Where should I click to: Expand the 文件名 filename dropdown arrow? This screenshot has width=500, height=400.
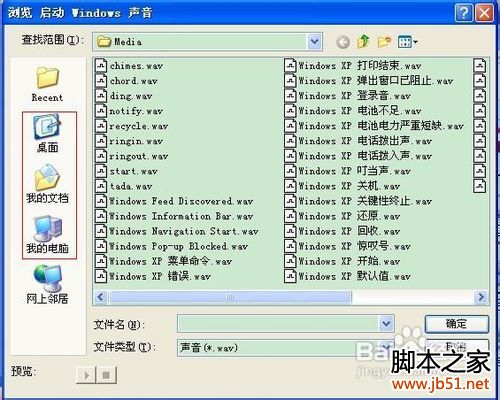point(386,323)
